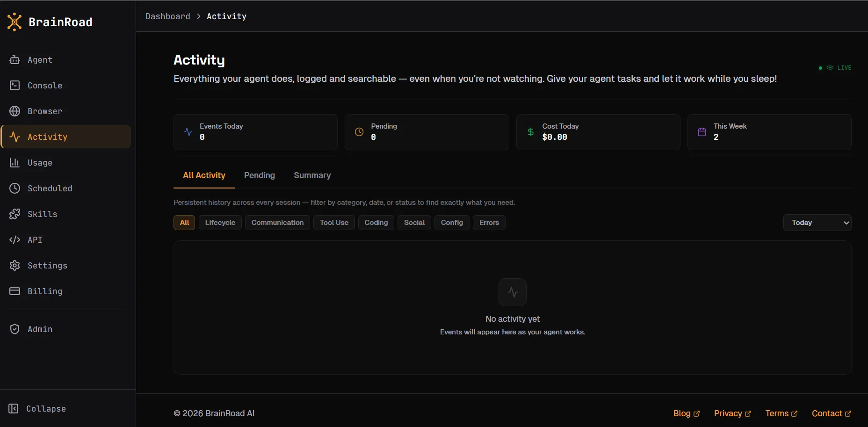Image resolution: width=868 pixels, height=427 pixels.
Task: Switch to the Summary tab
Action: click(x=312, y=175)
